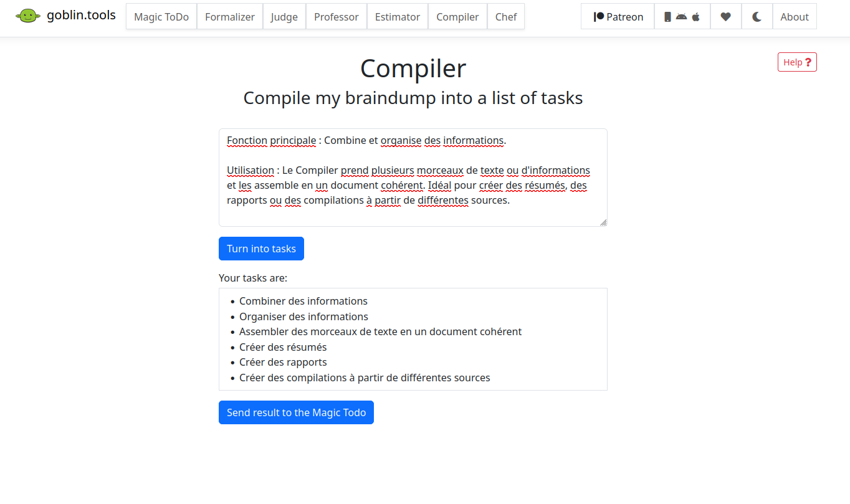This screenshot has width=850, height=504.
Task: Open the Patreon link
Action: click(618, 17)
